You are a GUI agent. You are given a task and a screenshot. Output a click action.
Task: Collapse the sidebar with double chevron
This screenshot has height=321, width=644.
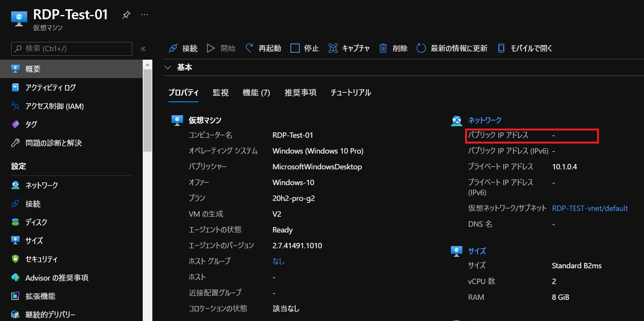pos(143,49)
